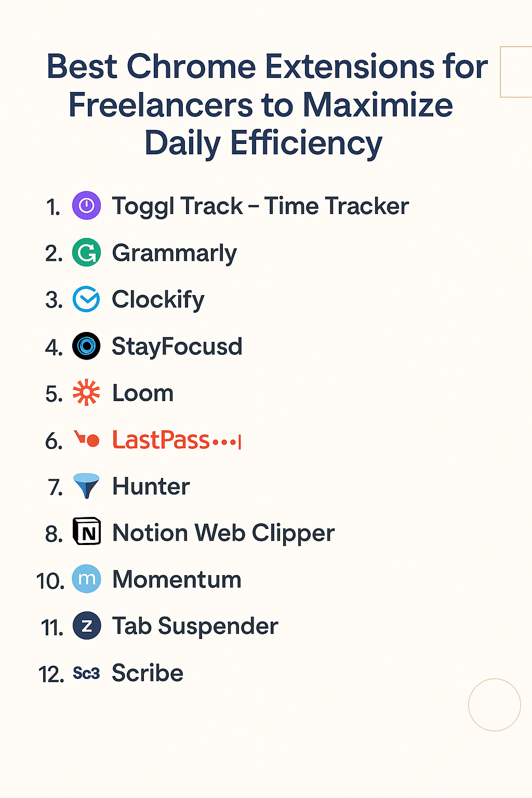
Task: Click the light blue Momentum m icon
Action: point(86,579)
